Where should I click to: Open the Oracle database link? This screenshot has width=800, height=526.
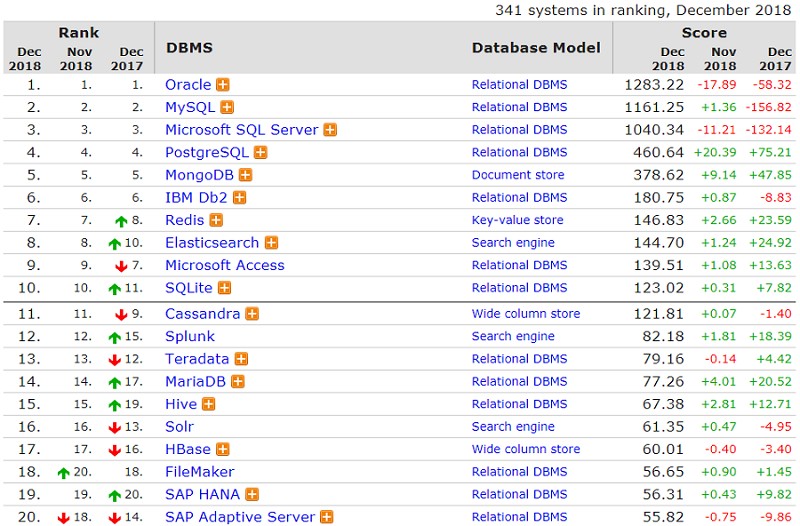point(188,85)
